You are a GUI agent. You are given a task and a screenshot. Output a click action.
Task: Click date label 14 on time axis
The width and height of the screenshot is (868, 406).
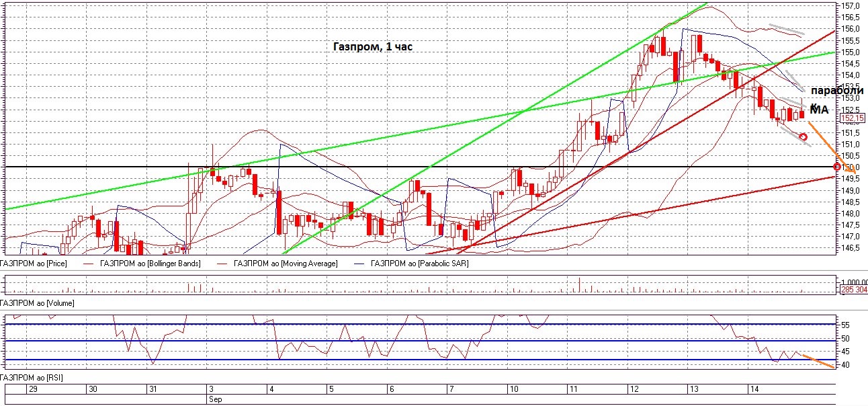click(754, 389)
